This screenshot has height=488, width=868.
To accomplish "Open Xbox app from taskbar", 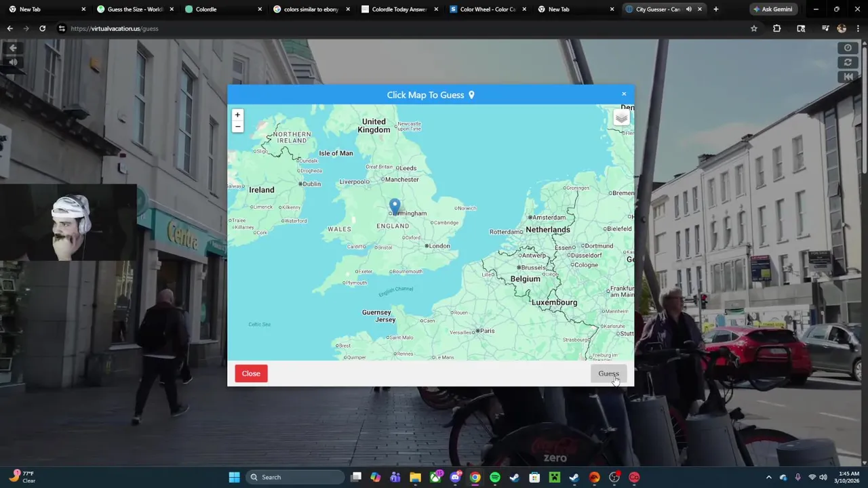I will 435,477.
